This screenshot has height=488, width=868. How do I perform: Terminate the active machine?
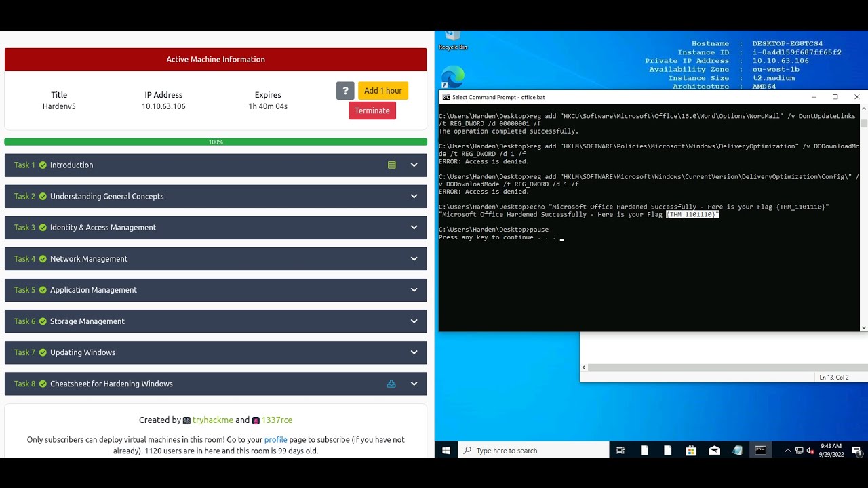(372, 110)
